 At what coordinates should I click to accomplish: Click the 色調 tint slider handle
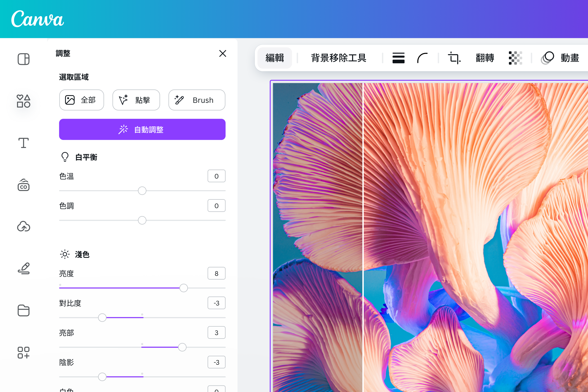(x=142, y=220)
